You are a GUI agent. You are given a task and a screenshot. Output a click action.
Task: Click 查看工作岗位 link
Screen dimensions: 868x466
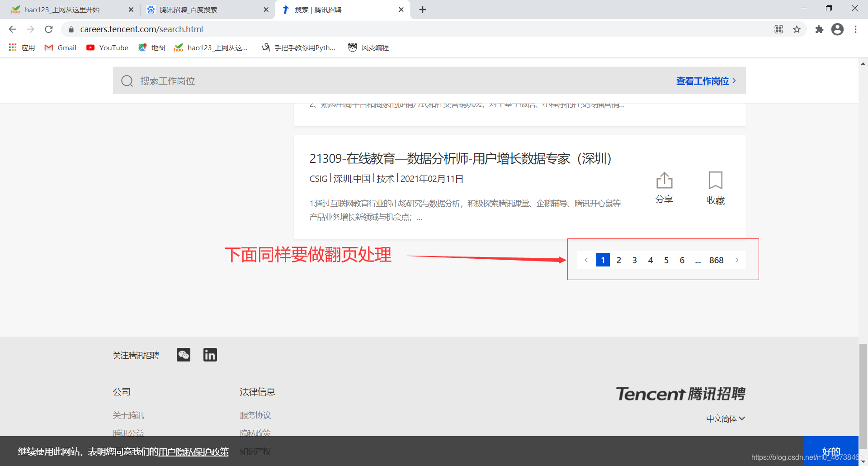pyautogui.click(x=706, y=81)
